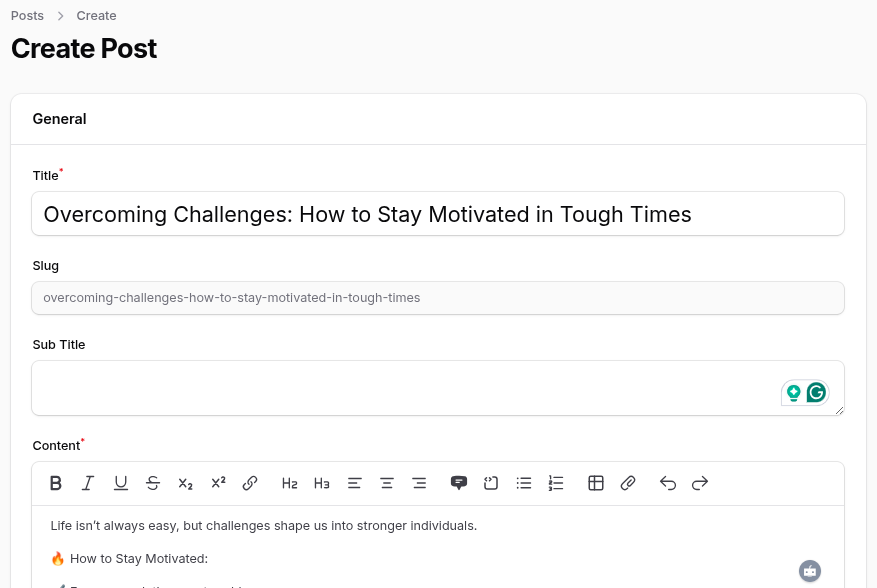This screenshot has height=588, width=877.
Task: Open the Posts breadcrumb link
Action: click(27, 15)
